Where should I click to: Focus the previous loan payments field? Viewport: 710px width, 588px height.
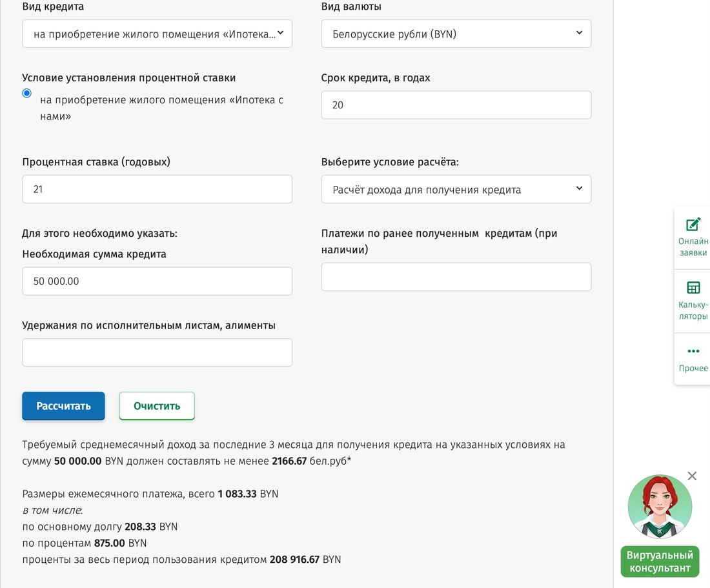[x=456, y=277]
